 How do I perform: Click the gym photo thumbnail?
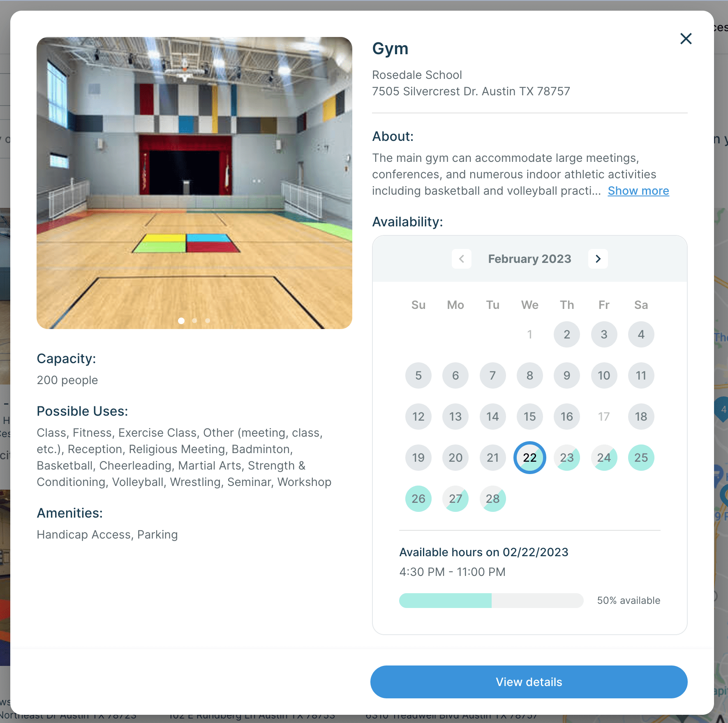(194, 183)
